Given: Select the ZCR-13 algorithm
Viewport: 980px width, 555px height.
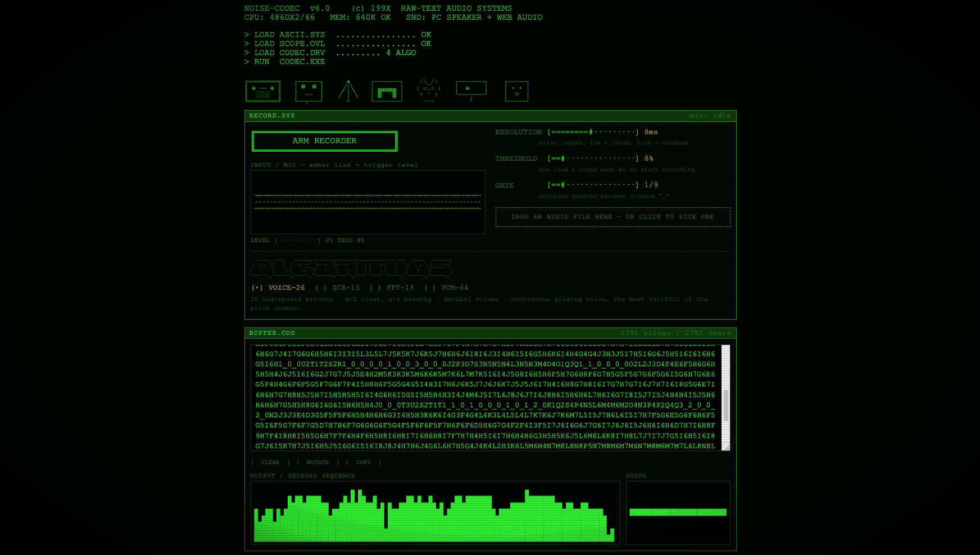Looking at the screenshot, I should pyautogui.click(x=337, y=288).
